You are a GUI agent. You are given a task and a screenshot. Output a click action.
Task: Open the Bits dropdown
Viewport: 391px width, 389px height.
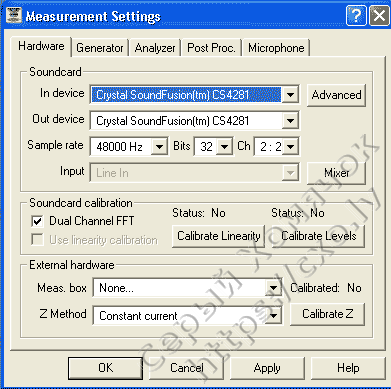(x=224, y=146)
